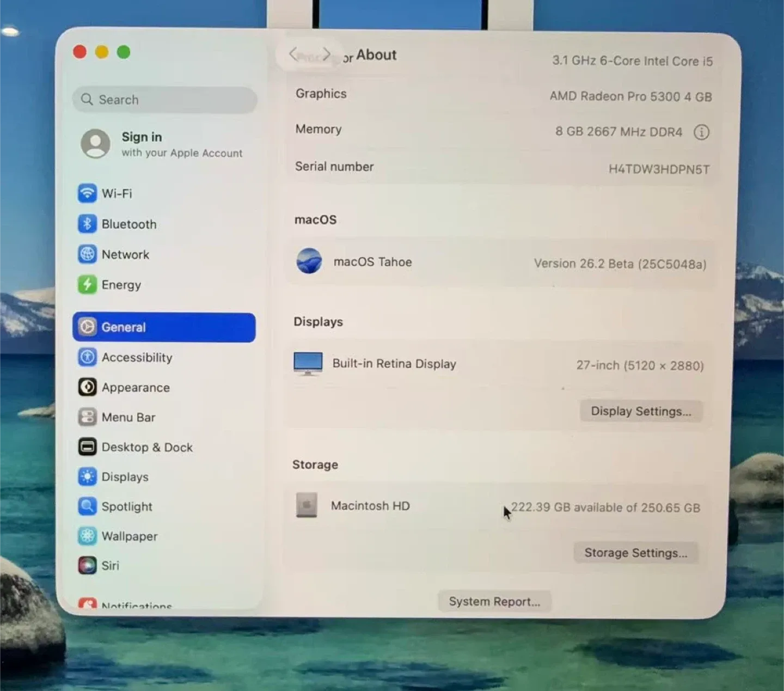Open Siri settings via its icon
The width and height of the screenshot is (784, 691).
87,565
